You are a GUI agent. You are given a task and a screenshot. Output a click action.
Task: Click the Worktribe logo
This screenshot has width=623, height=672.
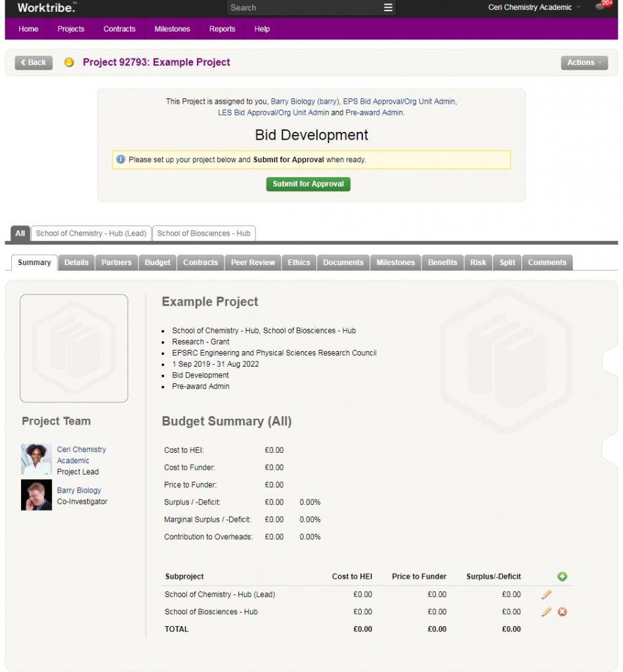[47, 8]
